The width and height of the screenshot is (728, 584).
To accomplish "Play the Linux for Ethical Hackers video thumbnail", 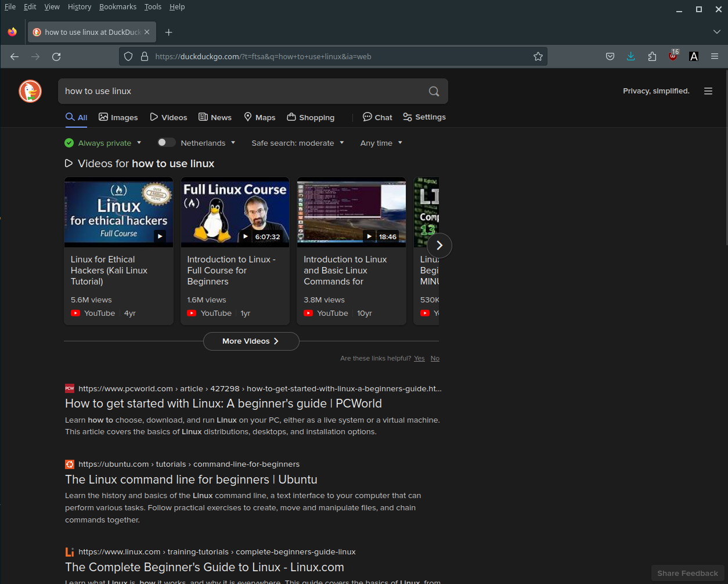I will pyautogui.click(x=118, y=212).
